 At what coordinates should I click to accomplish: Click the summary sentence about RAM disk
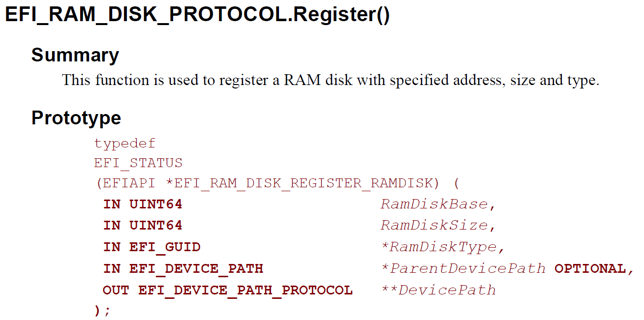[331, 80]
